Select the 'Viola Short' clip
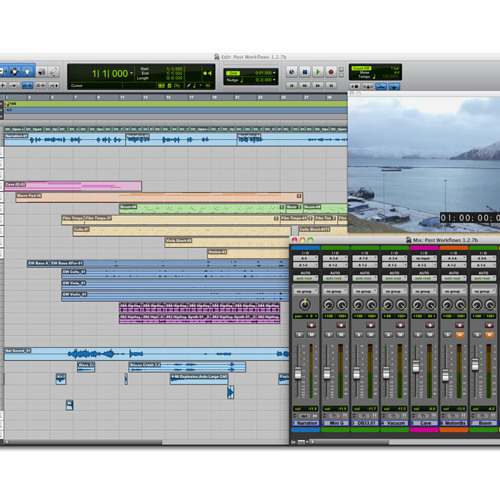The height and width of the screenshot is (500, 500). pos(227,242)
